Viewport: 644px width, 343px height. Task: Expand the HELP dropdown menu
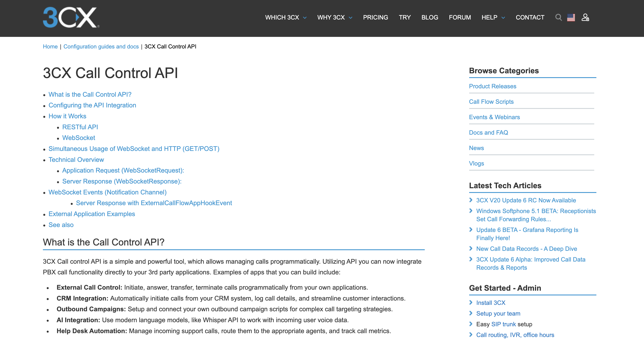pos(493,18)
